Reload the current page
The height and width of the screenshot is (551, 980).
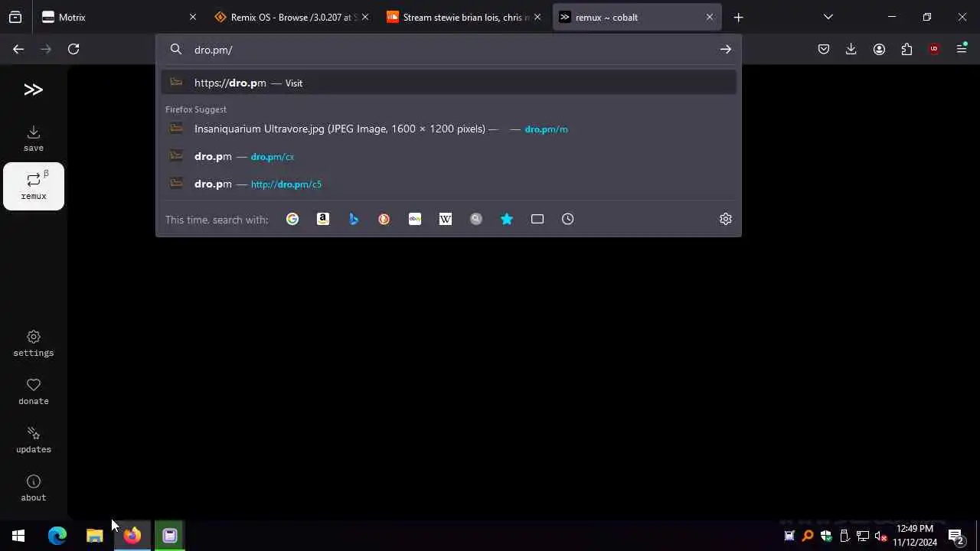click(x=73, y=49)
